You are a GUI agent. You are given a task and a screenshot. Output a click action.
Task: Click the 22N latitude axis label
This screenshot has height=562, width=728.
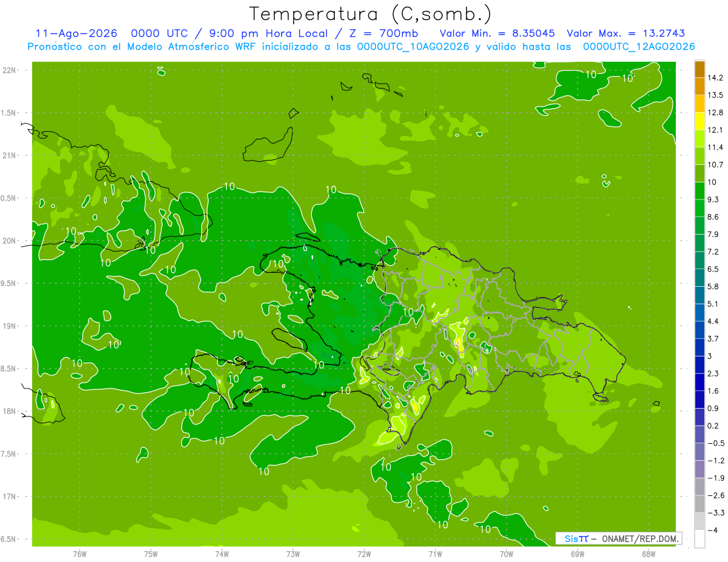10,70
